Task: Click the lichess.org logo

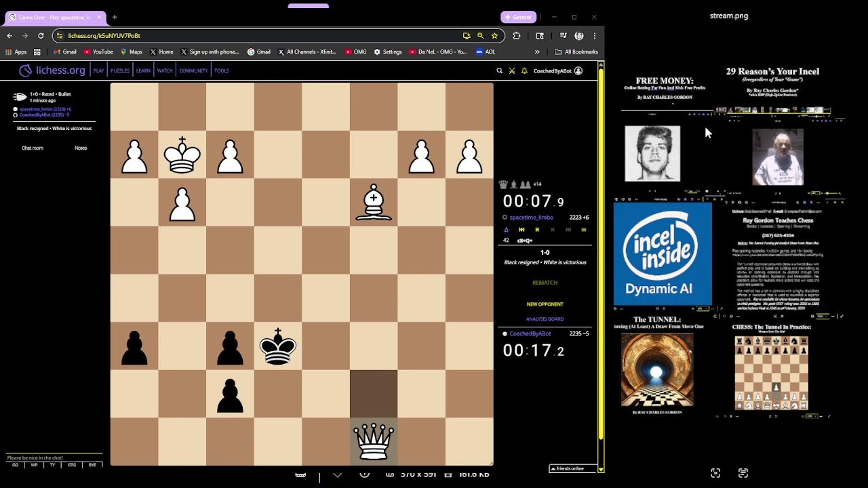Action: (52, 70)
